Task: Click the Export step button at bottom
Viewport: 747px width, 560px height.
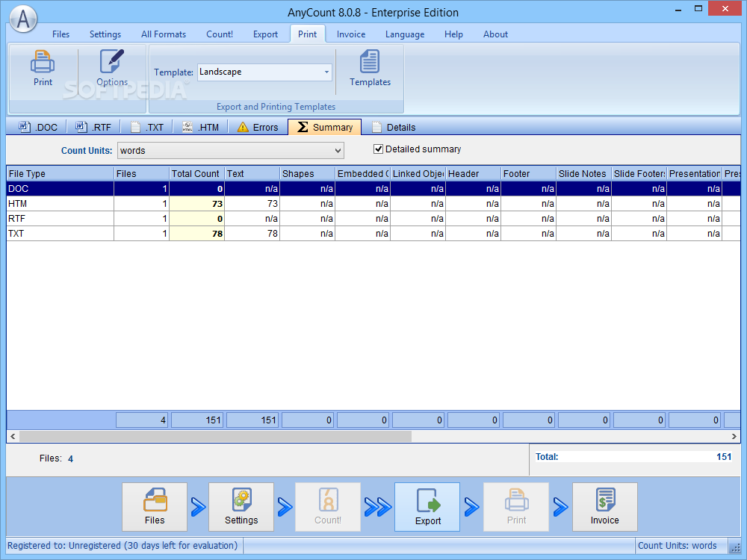Action: 427,507
